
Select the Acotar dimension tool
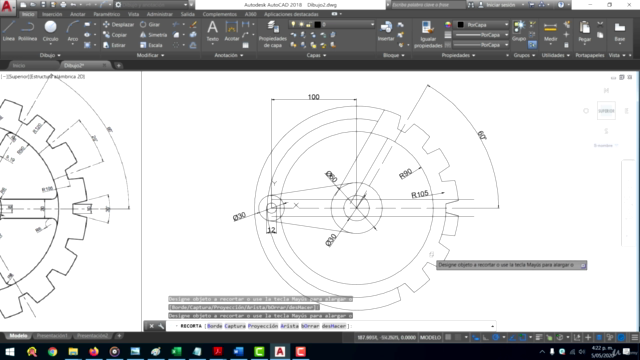click(x=231, y=31)
